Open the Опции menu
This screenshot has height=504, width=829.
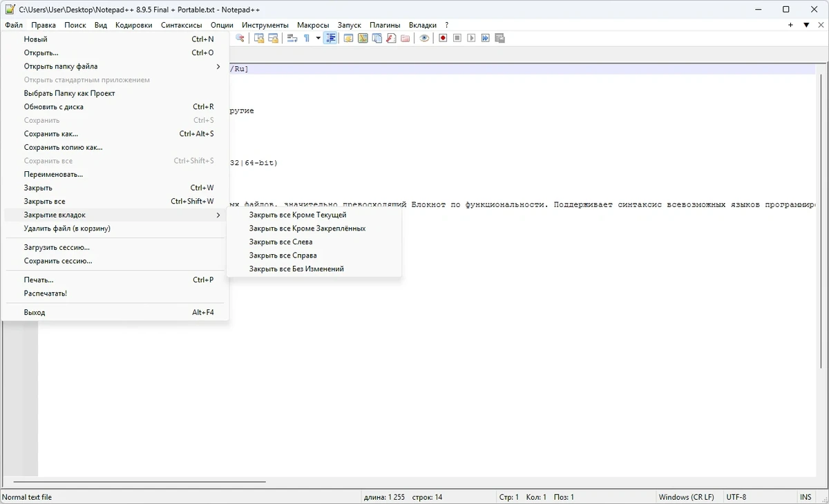click(x=222, y=25)
